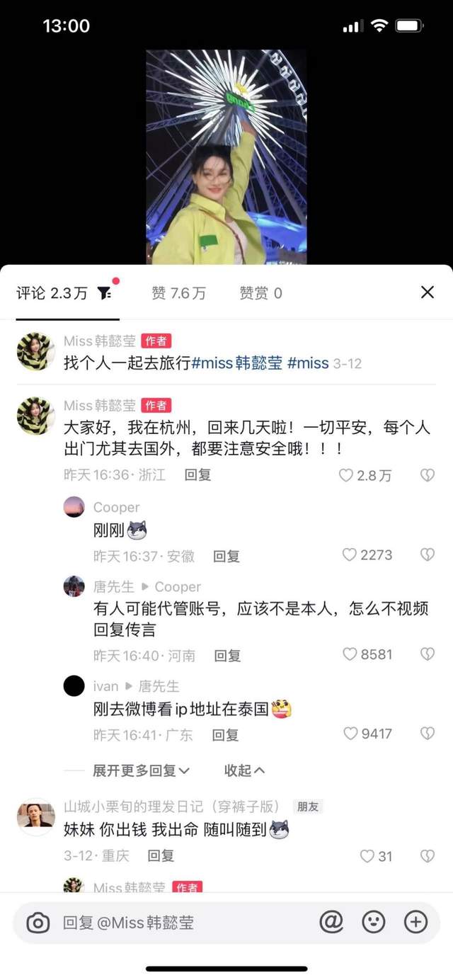
Task: Tap the Ferris wheel video thumbnail
Action: click(226, 156)
